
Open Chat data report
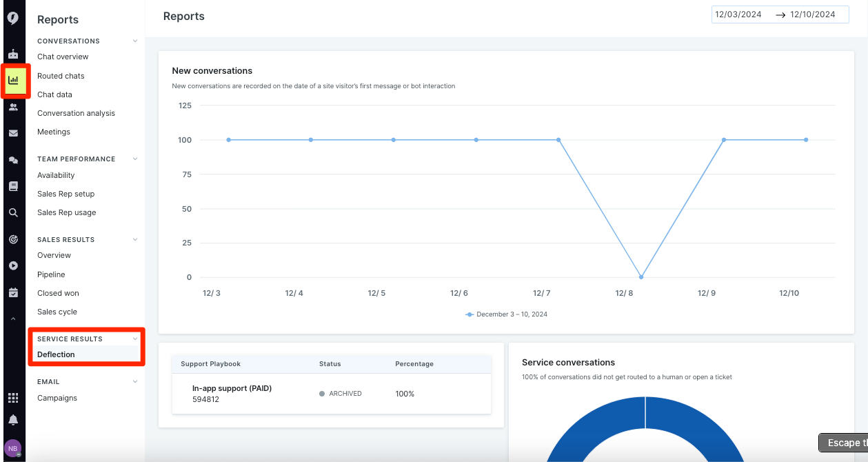click(x=54, y=94)
